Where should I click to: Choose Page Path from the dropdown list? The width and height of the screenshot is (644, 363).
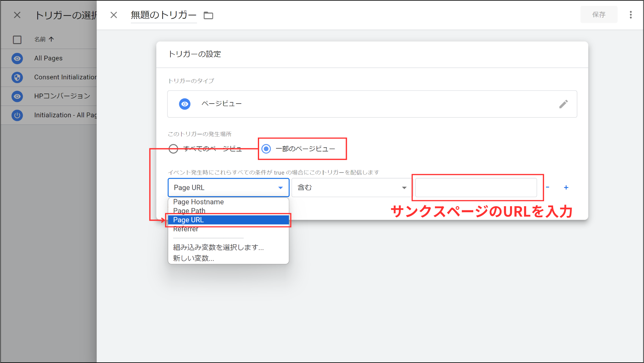pyautogui.click(x=228, y=211)
